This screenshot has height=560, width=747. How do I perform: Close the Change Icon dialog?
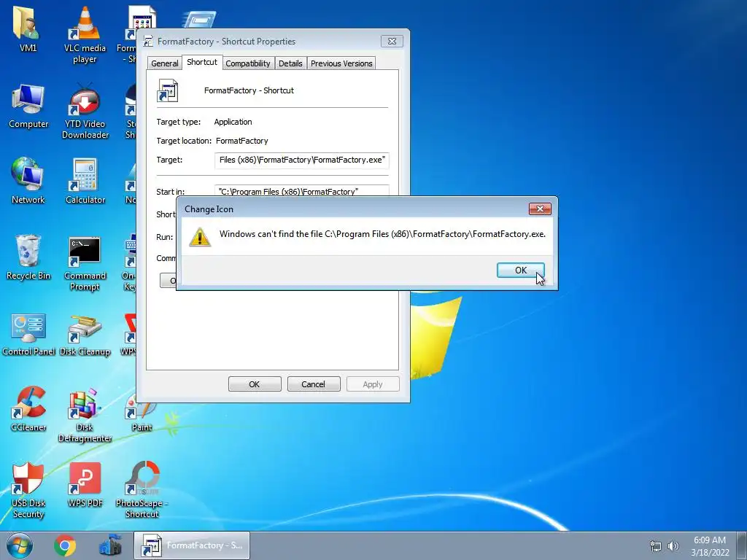(540, 209)
